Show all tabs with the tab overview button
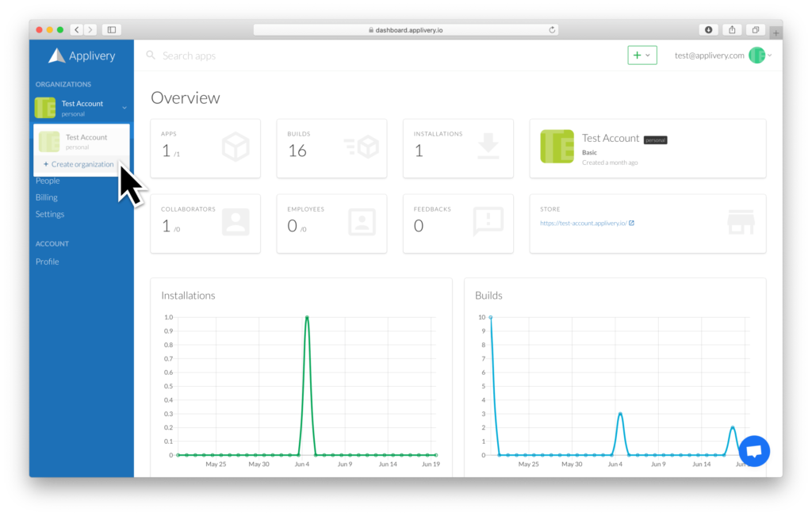 756,30
